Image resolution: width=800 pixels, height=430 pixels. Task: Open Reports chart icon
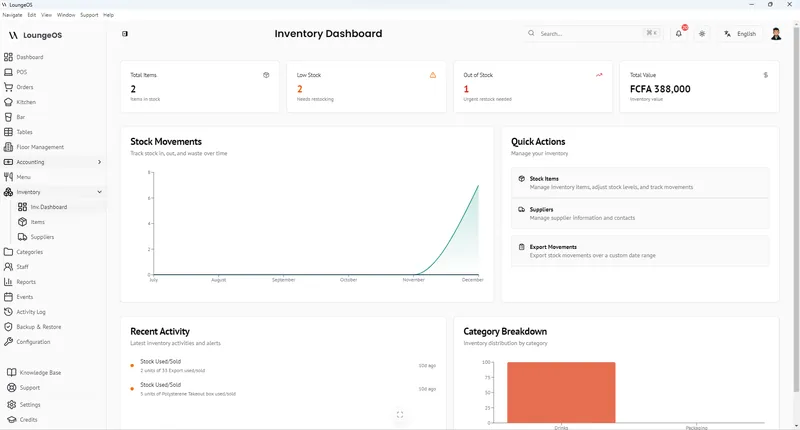coord(8,282)
